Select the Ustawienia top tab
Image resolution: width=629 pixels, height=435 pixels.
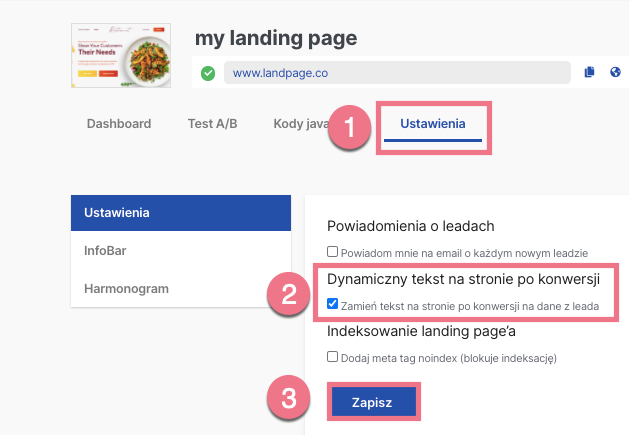pos(433,124)
